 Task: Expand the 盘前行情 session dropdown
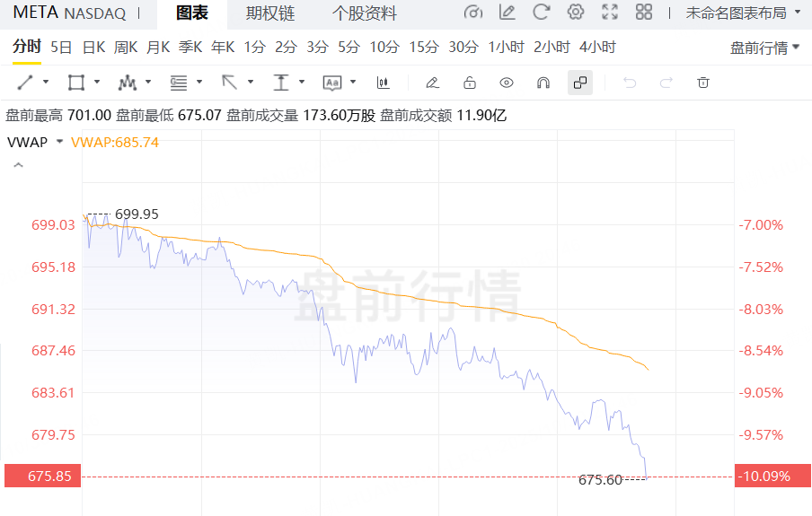coord(764,48)
